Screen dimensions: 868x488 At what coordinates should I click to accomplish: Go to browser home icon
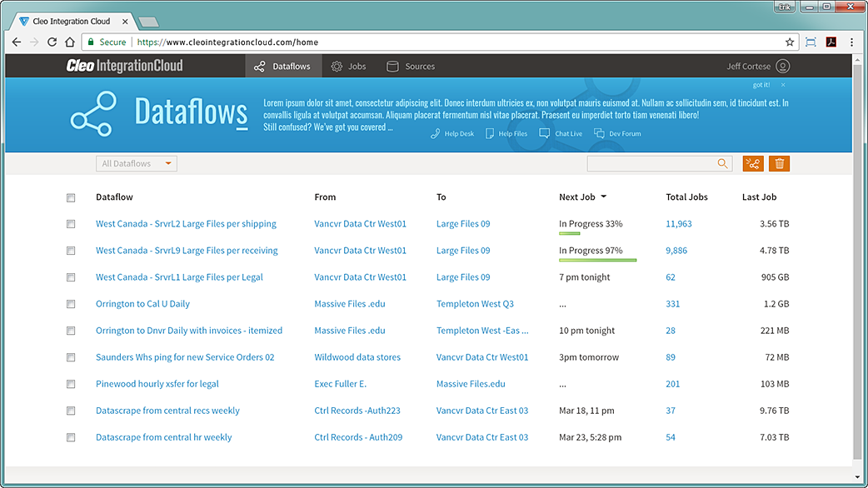tap(70, 42)
